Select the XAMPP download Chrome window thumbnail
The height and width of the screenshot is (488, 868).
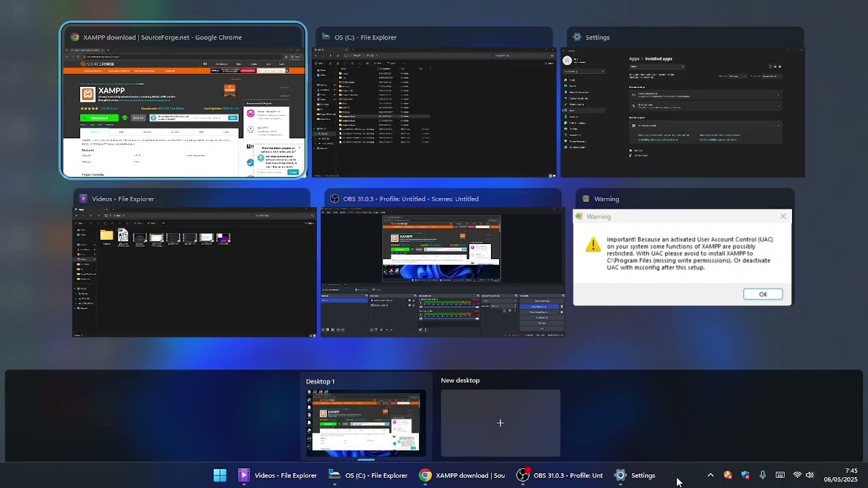point(183,113)
